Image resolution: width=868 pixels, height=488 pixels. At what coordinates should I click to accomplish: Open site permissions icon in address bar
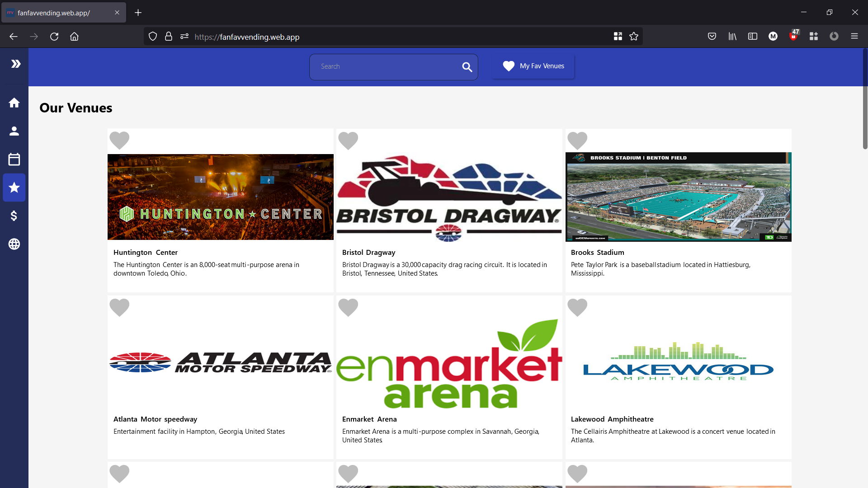(x=184, y=37)
